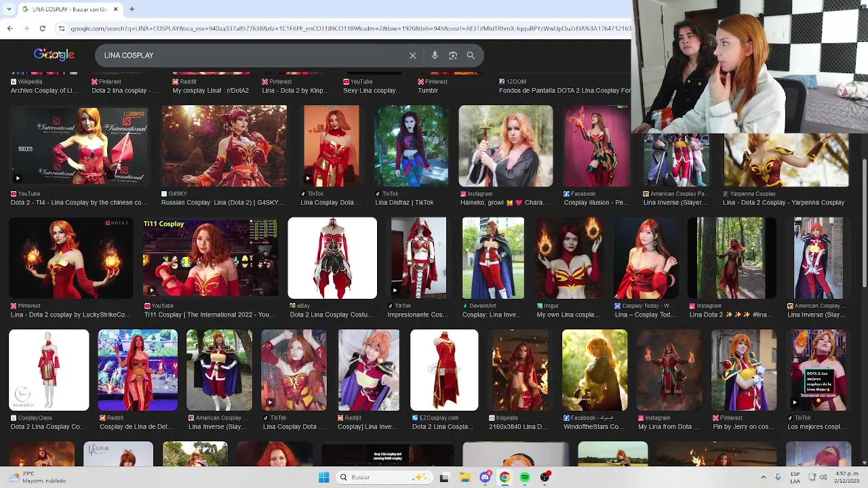Click 'My cosplay Lina! : r/DotA2' link
Image resolution: width=868 pixels, height=488 pixels.
211,90
